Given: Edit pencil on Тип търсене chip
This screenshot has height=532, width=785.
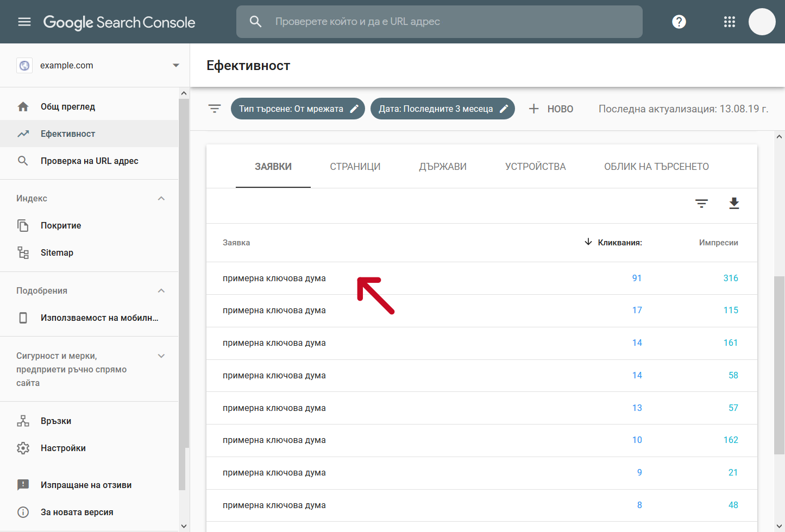Looking at the screenshot, I should 354,109.
